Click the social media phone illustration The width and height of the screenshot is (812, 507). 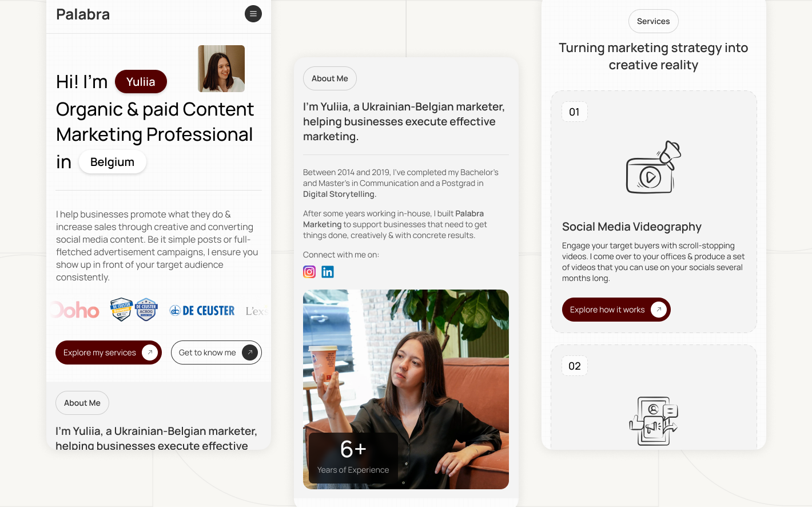pyautogui.click(x=654, y=421)
